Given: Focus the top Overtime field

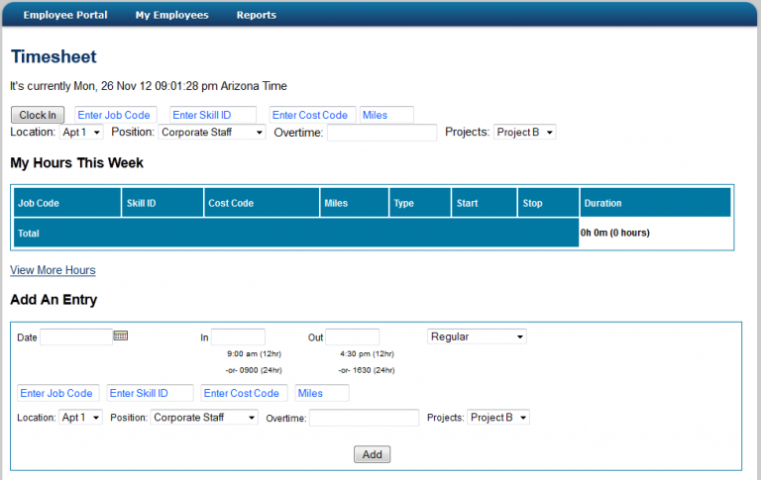Looking at the screenshot, I should (x=382, y=132).
